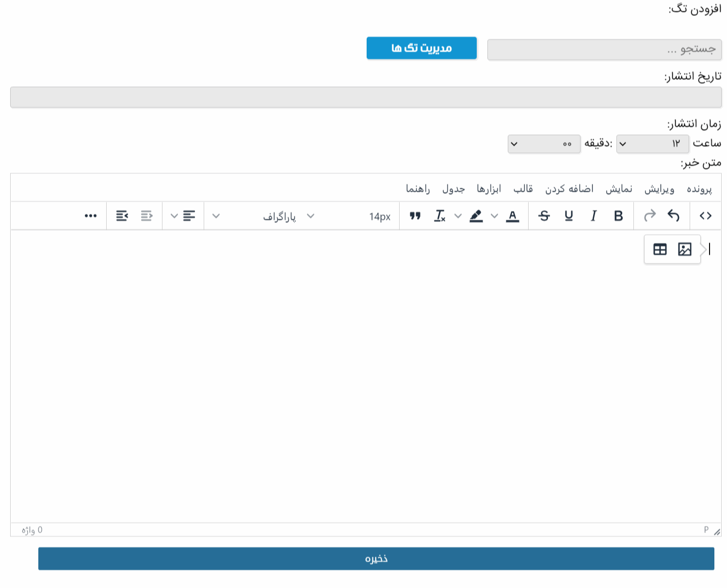727x588 pixels.
Task: Open the ساعت hour select box
Action: [x=652, y=144]
